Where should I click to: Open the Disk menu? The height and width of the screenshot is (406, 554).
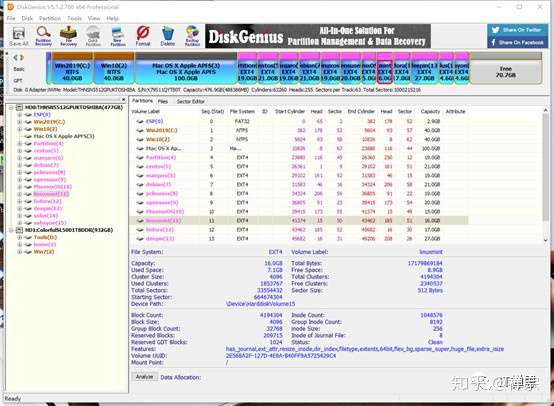[x=27, y=18]
